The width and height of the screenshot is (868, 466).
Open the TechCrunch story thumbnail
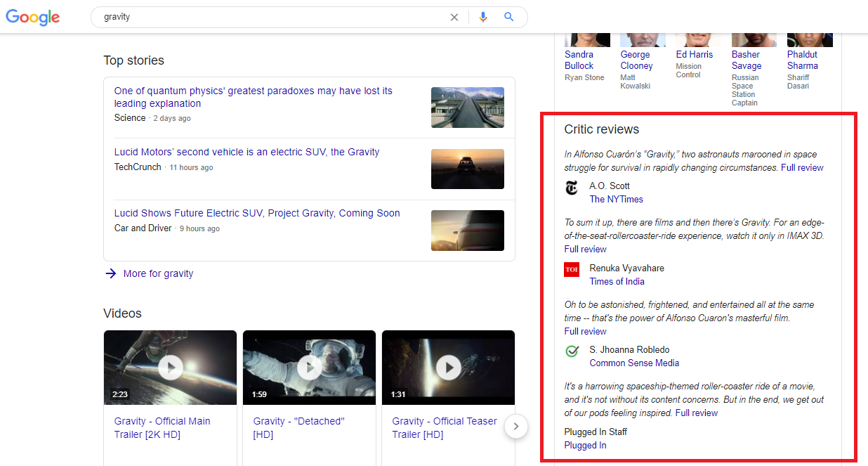(468, 169)
